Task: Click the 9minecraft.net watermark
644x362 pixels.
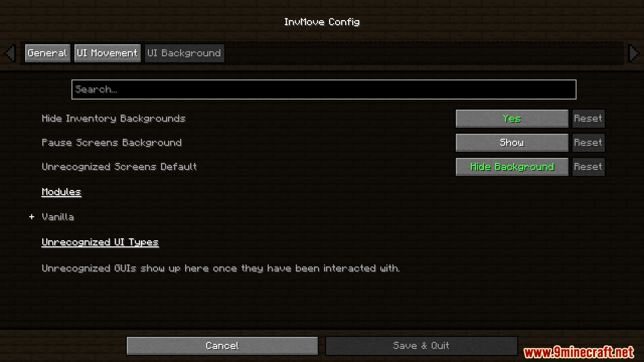Action: pos(579,352)
